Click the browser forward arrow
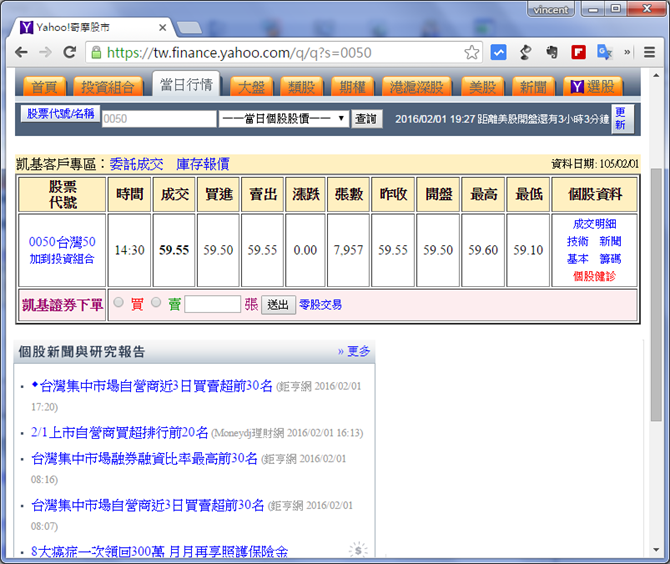Image resolution: width=670 pixels, height=564 pixels. click(45, 53)
